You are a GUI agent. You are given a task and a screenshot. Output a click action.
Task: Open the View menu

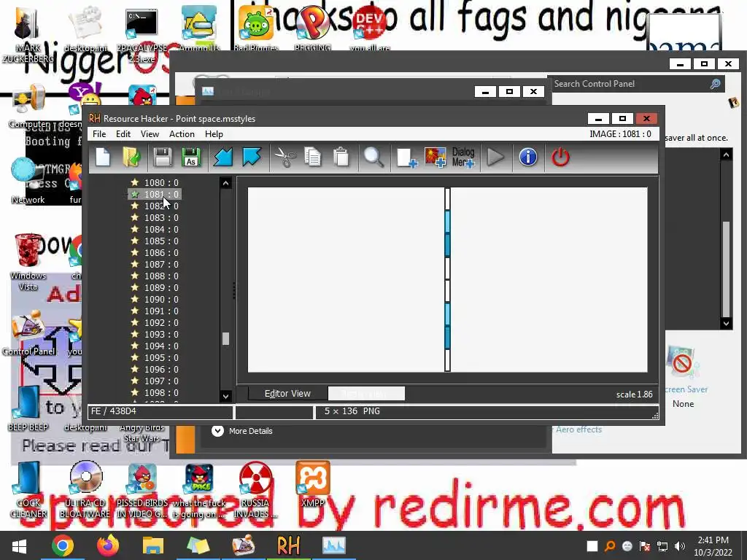(x=150, y=134)
